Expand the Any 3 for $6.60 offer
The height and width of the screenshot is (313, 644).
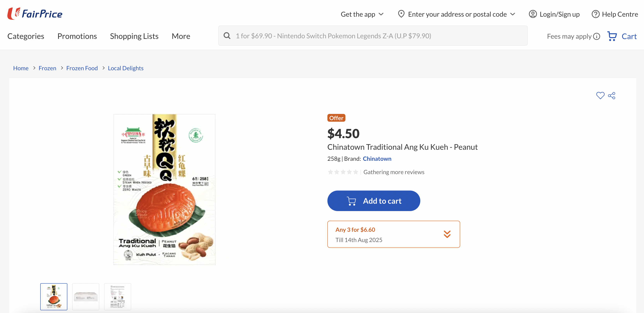point(447,234)
